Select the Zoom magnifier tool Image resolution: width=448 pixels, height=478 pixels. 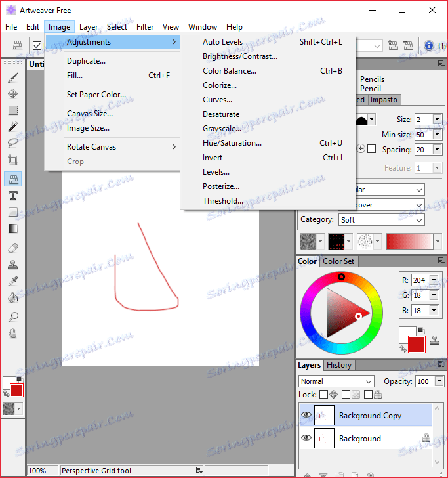coord(13,317)
